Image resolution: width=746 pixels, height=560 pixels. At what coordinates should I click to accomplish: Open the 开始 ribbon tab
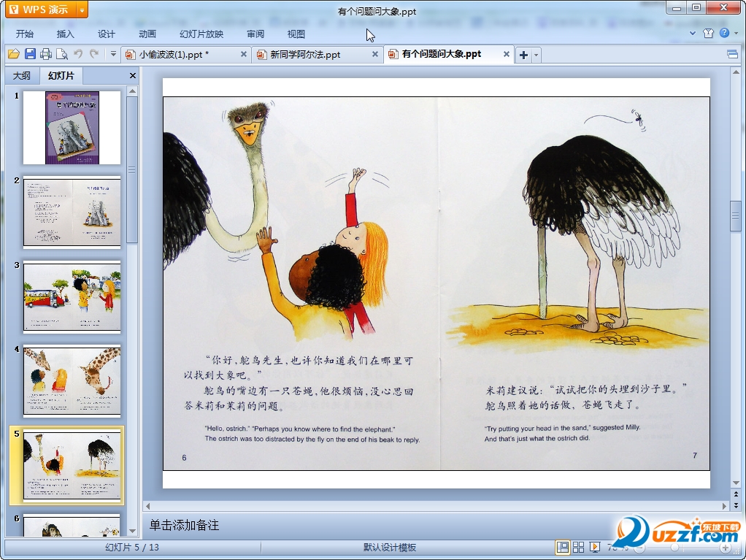pos(25,34)
